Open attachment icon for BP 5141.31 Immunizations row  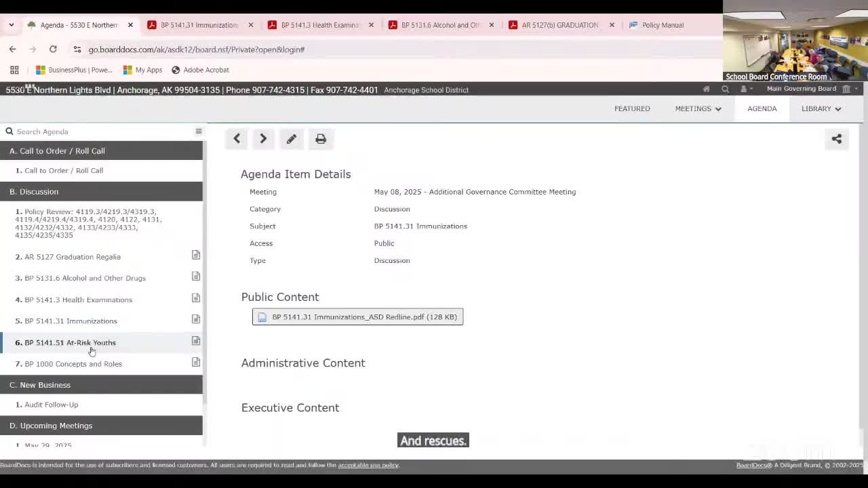tap(196, 319)
